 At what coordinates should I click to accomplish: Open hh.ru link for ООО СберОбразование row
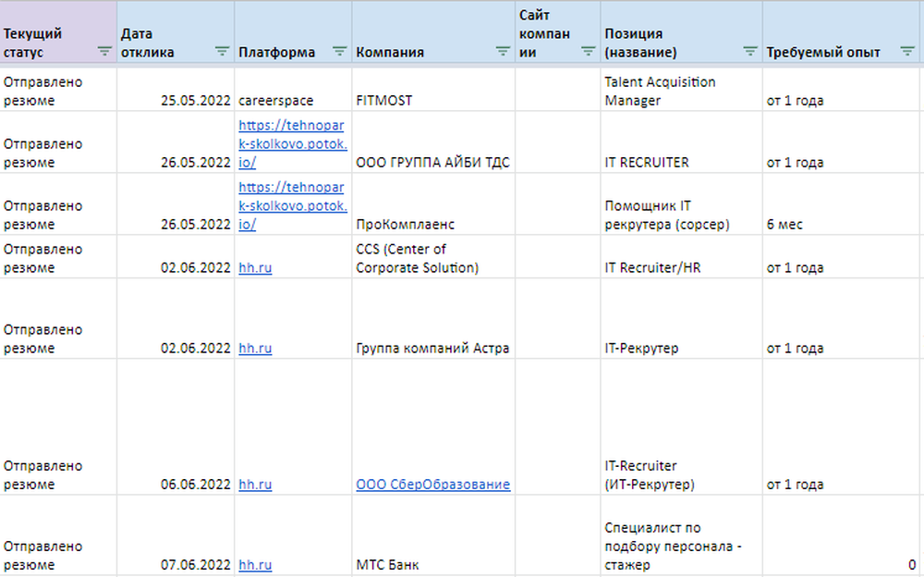[x=255, y=484]
